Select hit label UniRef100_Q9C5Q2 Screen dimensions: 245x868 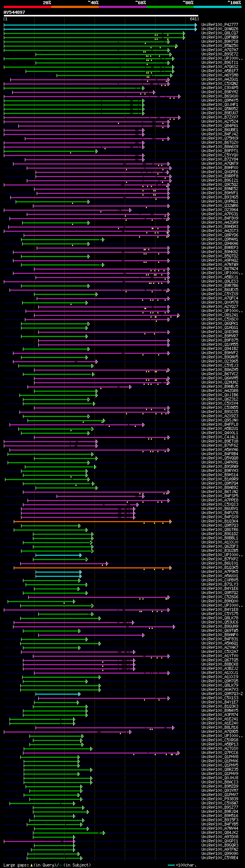coord(220,185)
